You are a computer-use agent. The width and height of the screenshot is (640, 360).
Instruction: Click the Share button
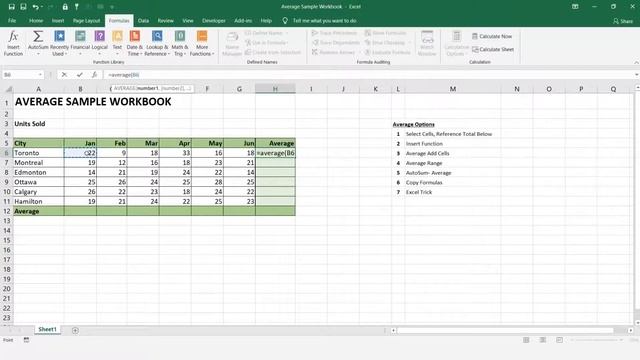623,21
